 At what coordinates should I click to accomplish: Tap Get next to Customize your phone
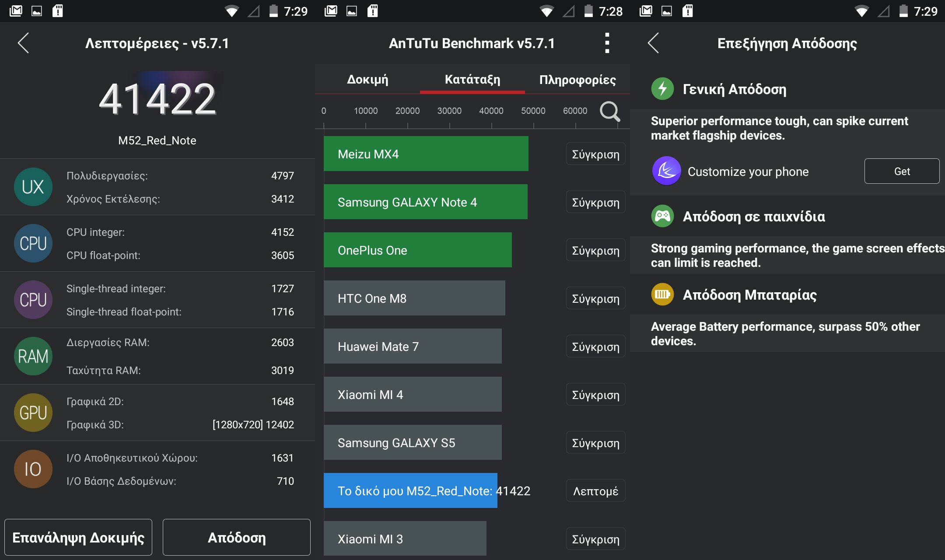(x=902, y=171)
